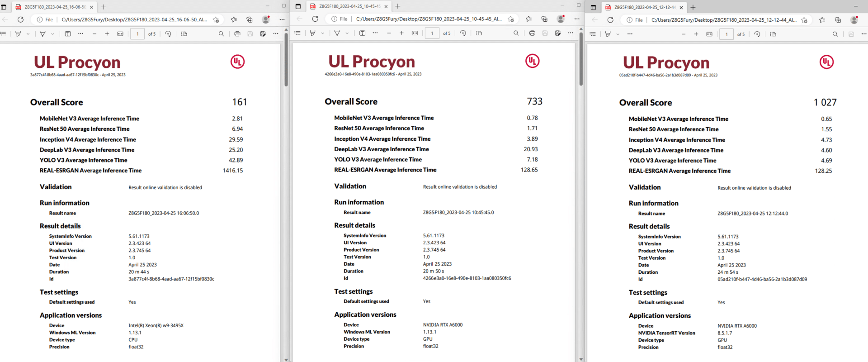The width and height of the screenshot is (868, 362).
Task: Add text tool in middle window PDF toolbar
Action: coord(362,33)
